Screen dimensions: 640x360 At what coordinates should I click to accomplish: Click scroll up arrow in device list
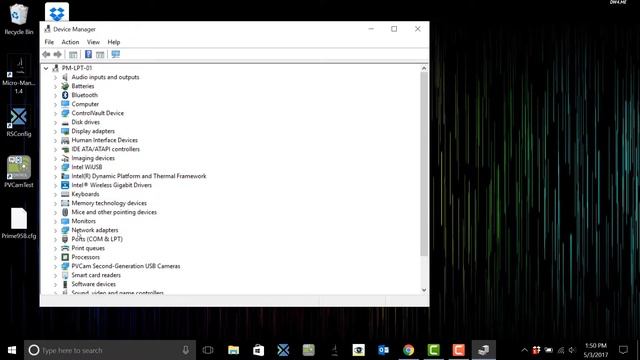[x=424, y=69]
